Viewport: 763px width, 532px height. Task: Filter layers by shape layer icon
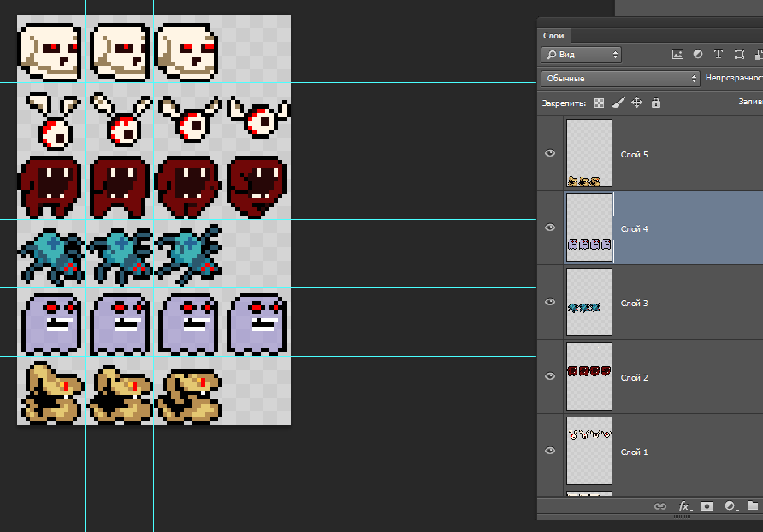point(739,54)
